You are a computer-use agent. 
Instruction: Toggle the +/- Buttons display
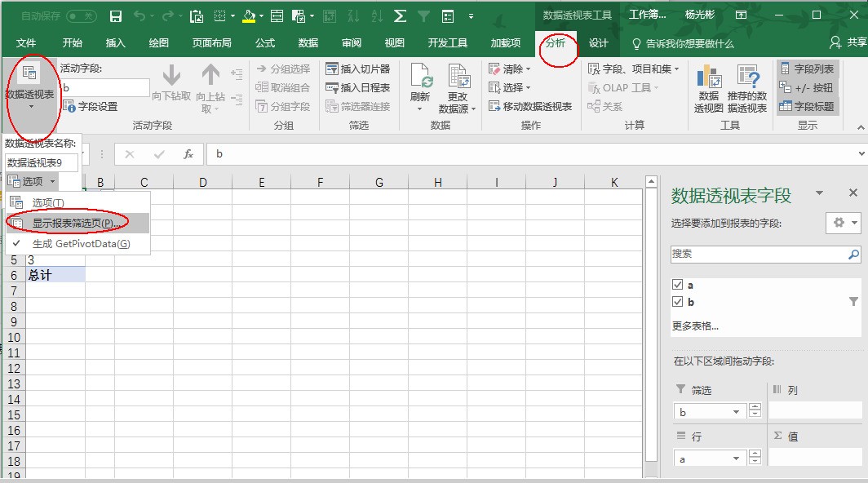pyautogui.click(x=806, y=87)
